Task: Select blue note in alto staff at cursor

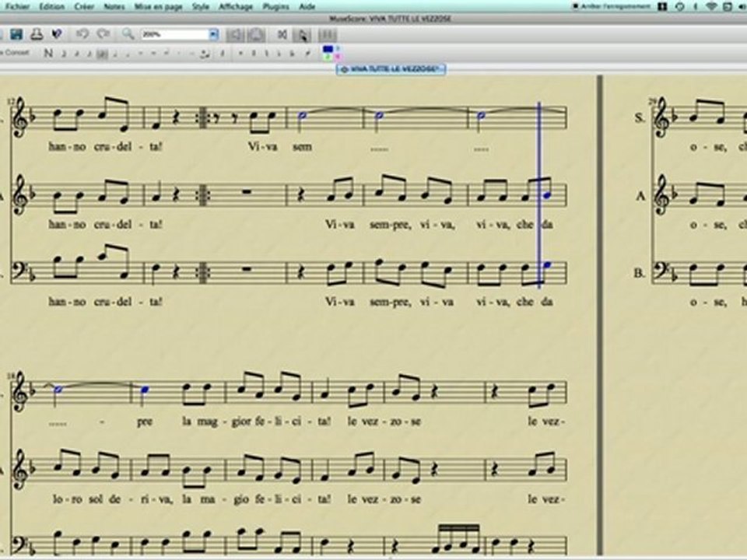Action: tap(547, 194)
